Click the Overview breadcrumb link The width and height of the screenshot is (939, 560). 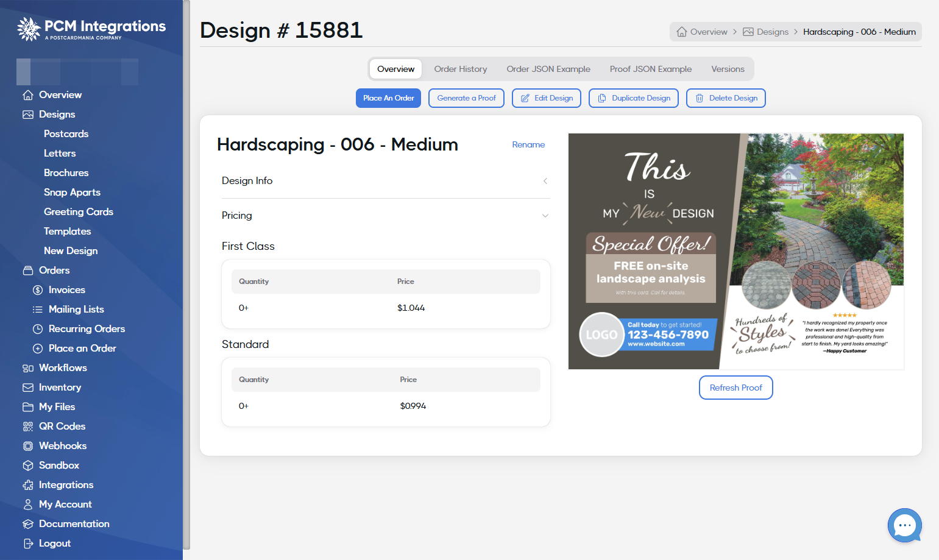coord(702,32)
